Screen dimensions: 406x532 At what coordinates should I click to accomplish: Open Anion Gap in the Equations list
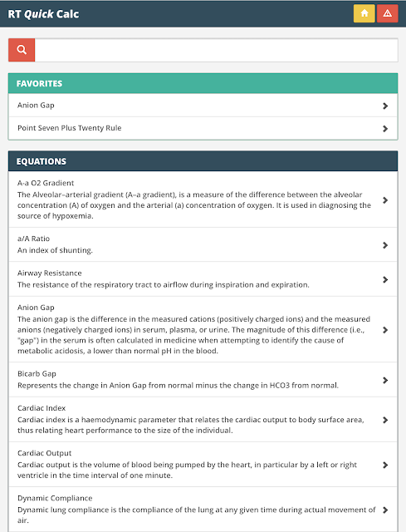pyautogui.click(x=203, y=329)
